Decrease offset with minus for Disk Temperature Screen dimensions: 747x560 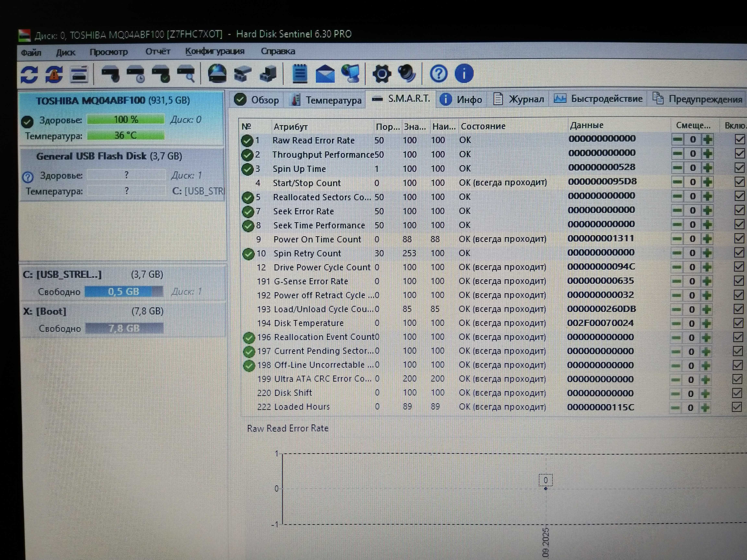click(676, 323)
